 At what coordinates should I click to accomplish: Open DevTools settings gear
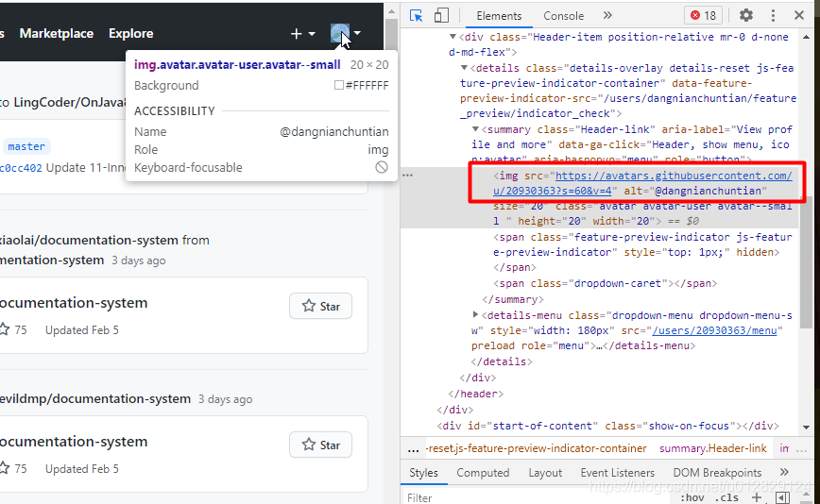(746, 16)
